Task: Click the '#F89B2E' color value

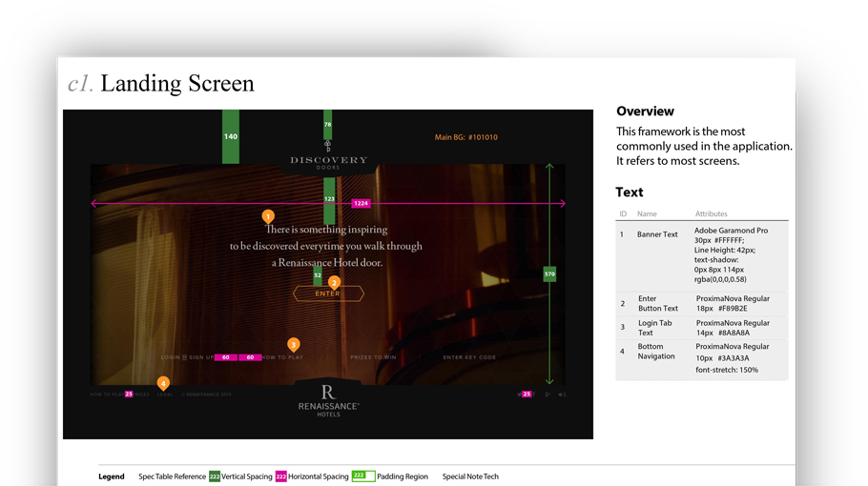Action: pyautogui.click(x=733, y=309)
